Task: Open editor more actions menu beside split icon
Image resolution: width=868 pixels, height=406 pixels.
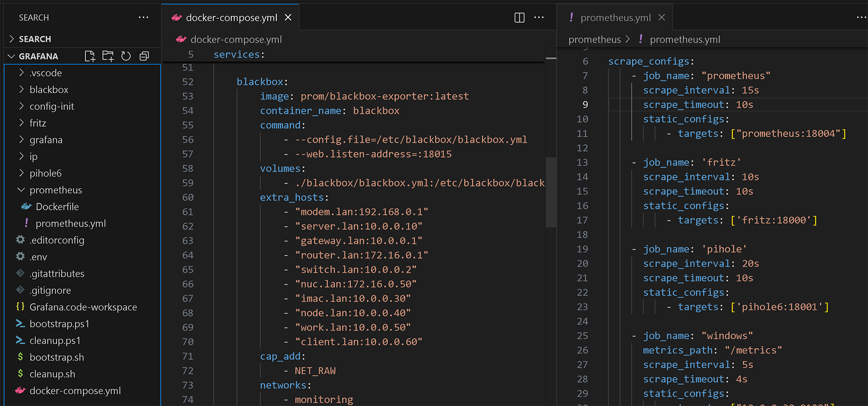Action: (539, 18)
